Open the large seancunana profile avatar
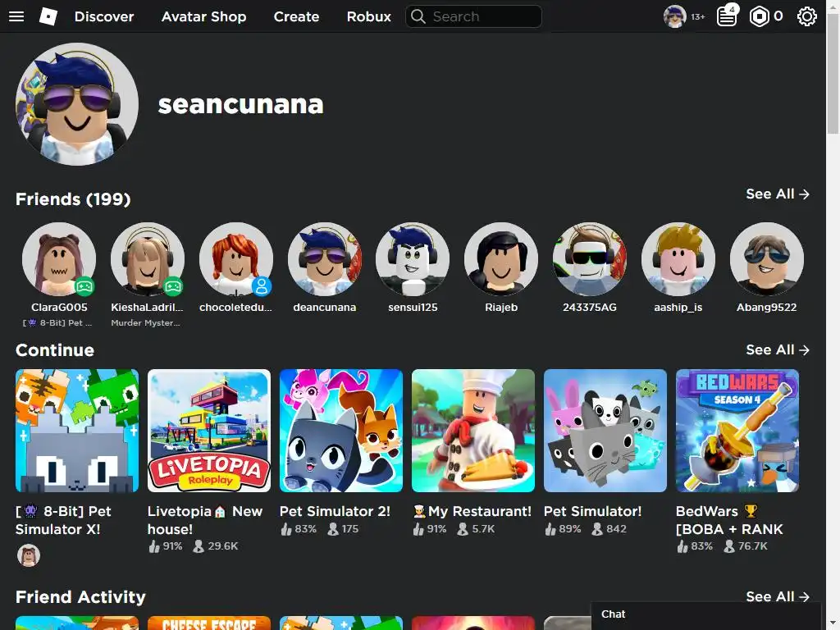Image resolution: width=840 pixels, height=630 pixels. (77, 104)
